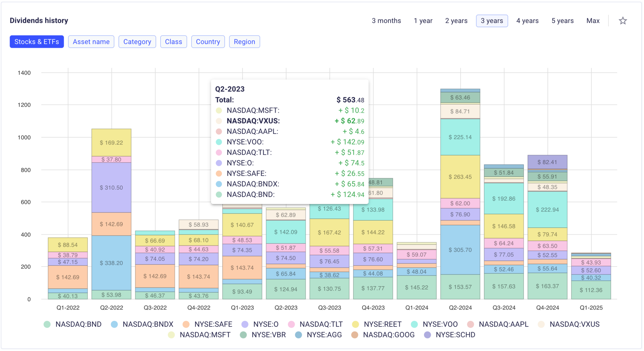The height and width of the screenshot is (351, 644).
Task: Click the $ 143.74 segment in Q1-2023
Action: 242,267
